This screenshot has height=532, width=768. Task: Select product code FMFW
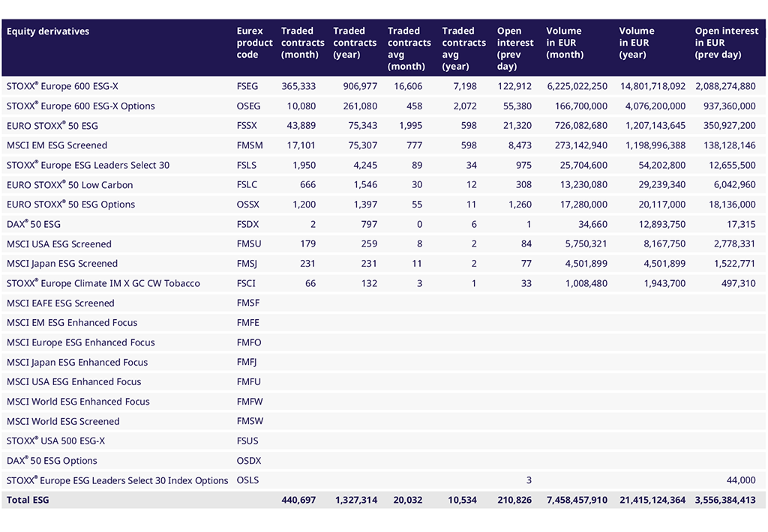(250, 402)
